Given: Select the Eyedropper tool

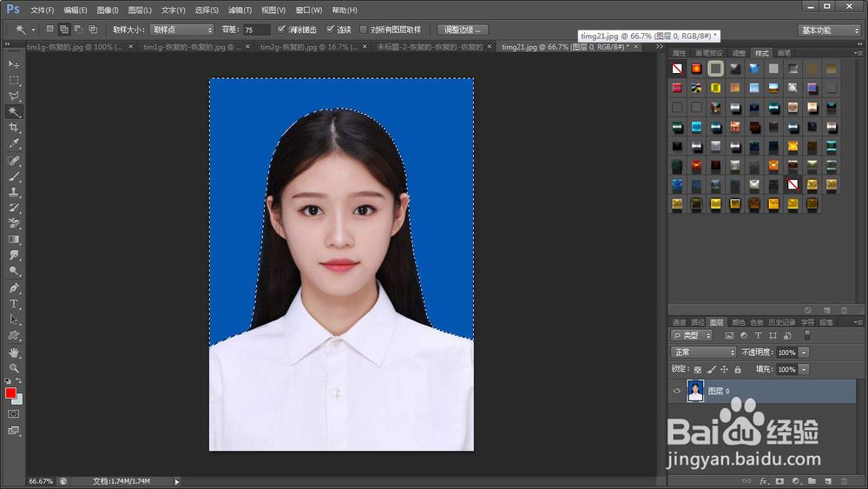Looking at the screenshot, I should point(14,143).
